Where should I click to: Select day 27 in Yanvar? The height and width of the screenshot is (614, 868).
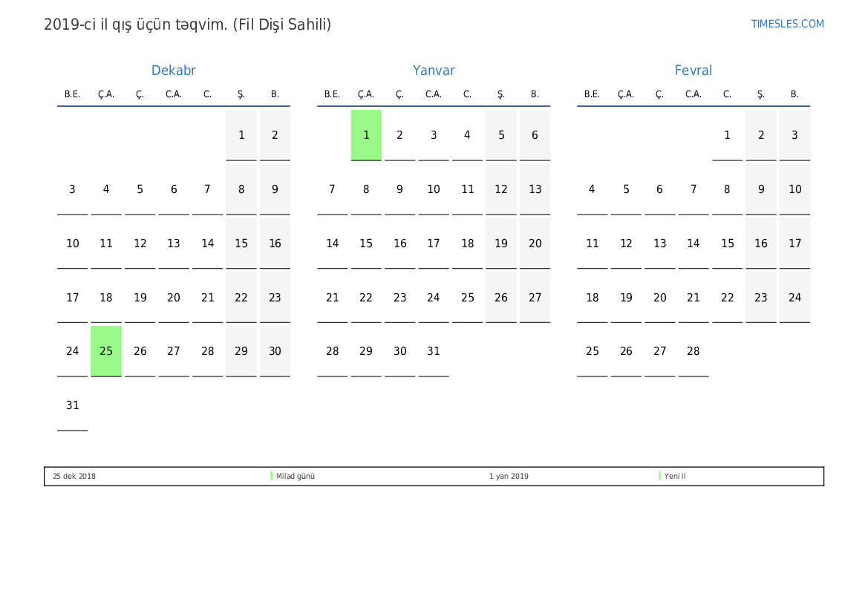(x=535, y=298)
